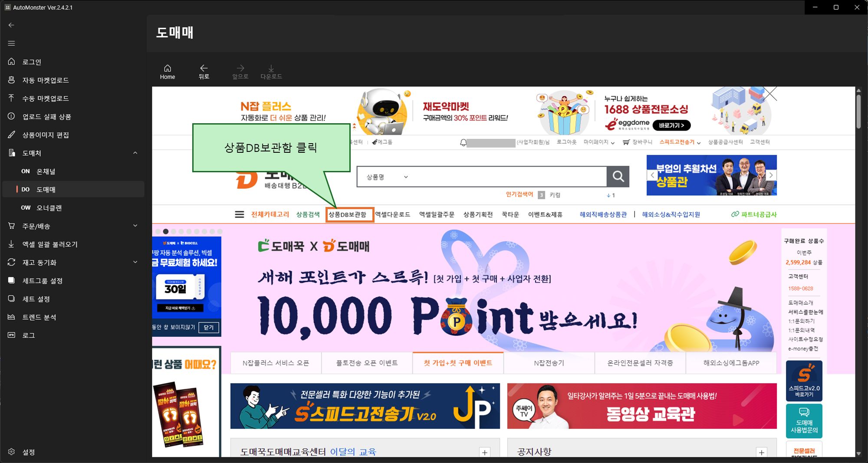The image size is (868, 463).
Task: Expand 도매꾹도매매교육센터 with plus button
Action: point(485,453)
